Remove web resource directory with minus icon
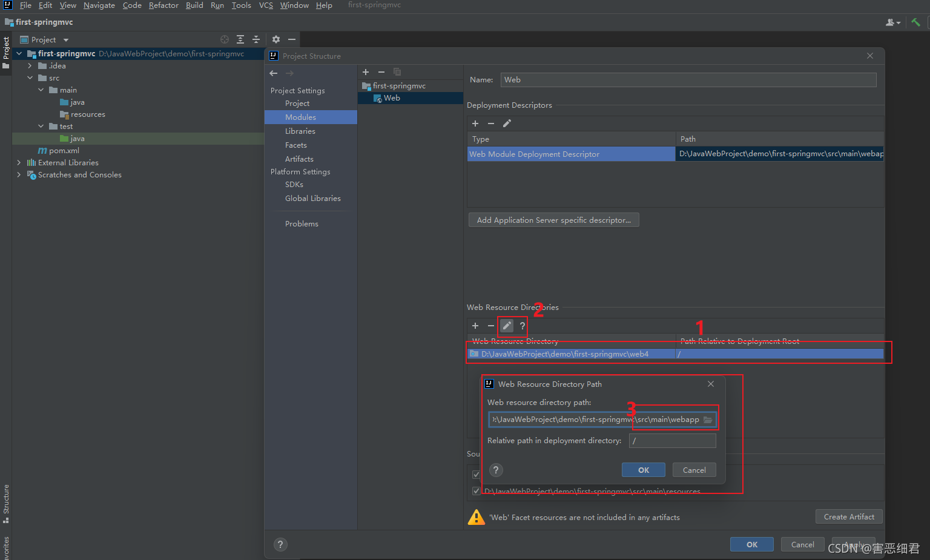 coord(491,326)
